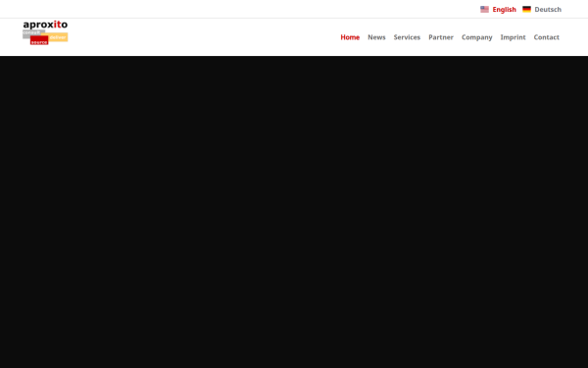
Task: Go to the Services page
Action: click(407, 37)
